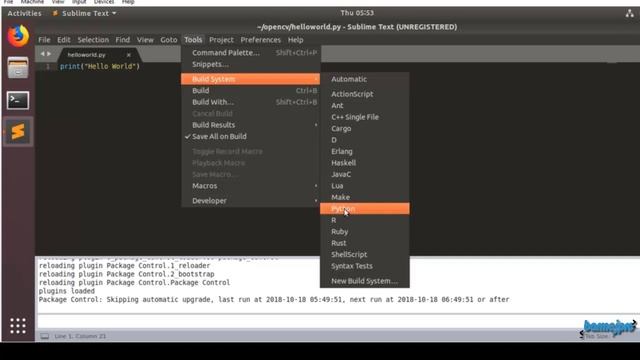Image resolution: width=640 pixels, height=360 pixels.
Task: Click the Sublime Text dock icon
Action: pyautogui.click(x=18, y=131)
